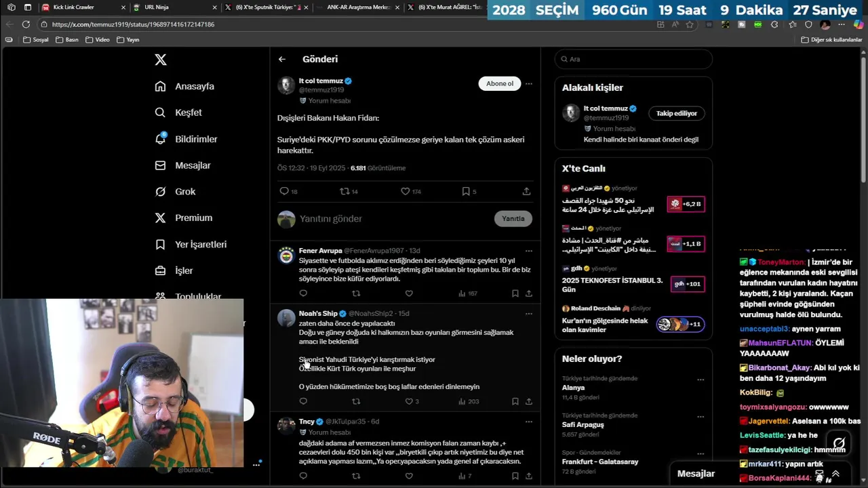The width and height of the screenshot is (868, 488).
Task: View analytics of Noah's Ship reply showing 203
Action: click(x=469, y=401)
